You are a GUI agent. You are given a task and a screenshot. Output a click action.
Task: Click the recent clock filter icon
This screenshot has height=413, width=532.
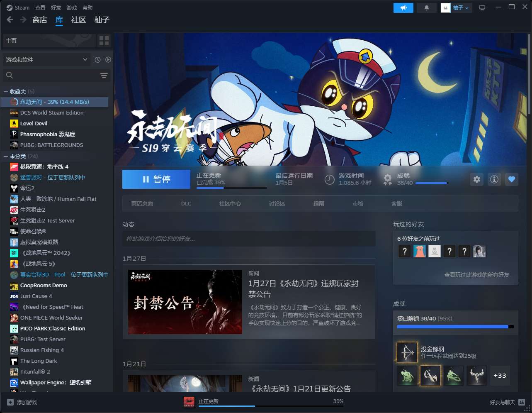point(97,60)
